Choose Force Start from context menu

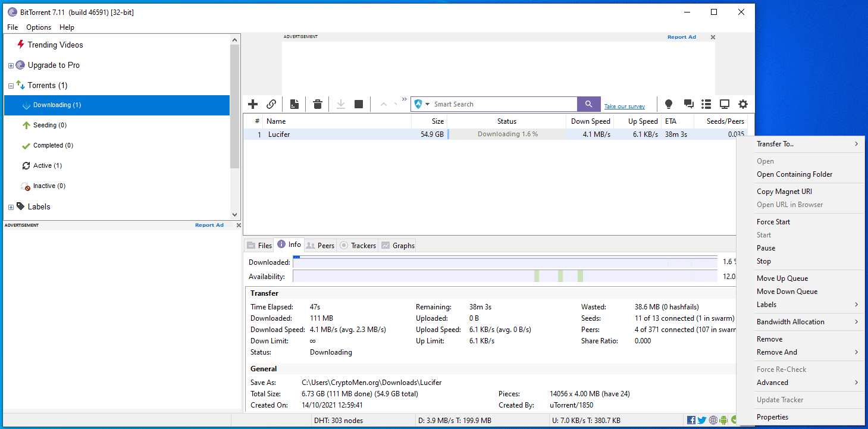coord(801,222)
